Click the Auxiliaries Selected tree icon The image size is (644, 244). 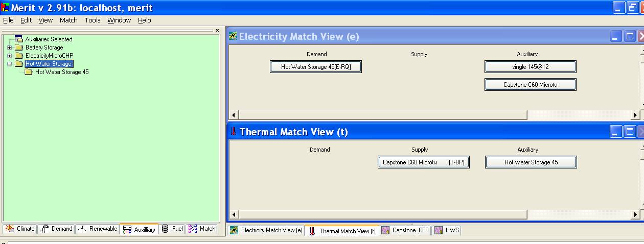(19, 39)
